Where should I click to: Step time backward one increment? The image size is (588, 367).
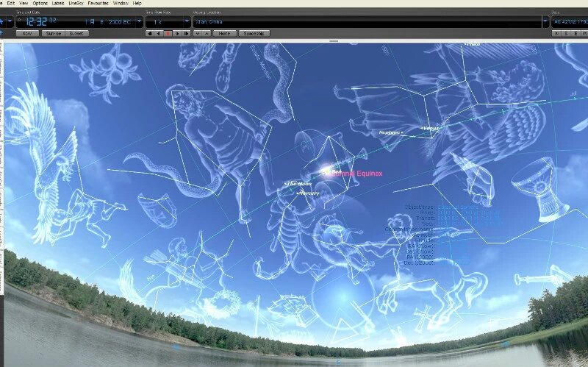point(150,33)
